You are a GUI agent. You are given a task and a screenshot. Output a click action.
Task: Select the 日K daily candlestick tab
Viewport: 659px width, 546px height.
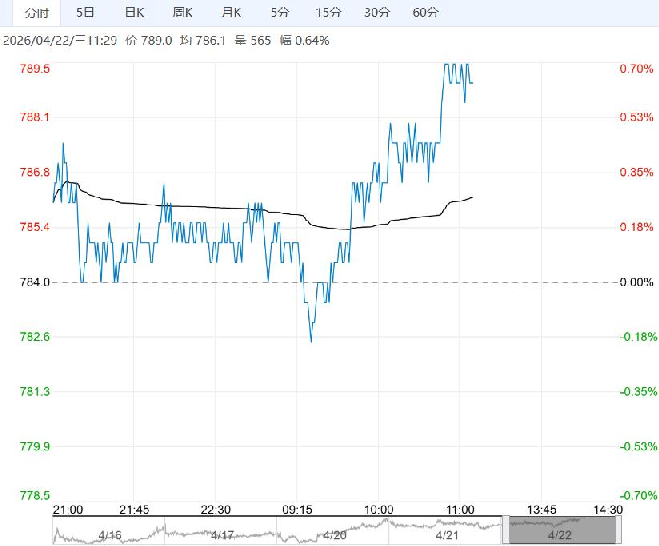click(x=134, y=12)
